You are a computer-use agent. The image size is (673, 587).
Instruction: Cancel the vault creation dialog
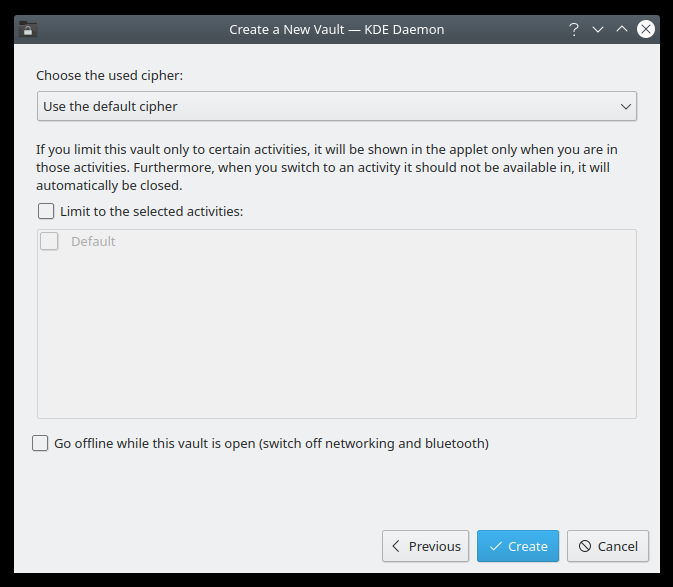(608, 546)
